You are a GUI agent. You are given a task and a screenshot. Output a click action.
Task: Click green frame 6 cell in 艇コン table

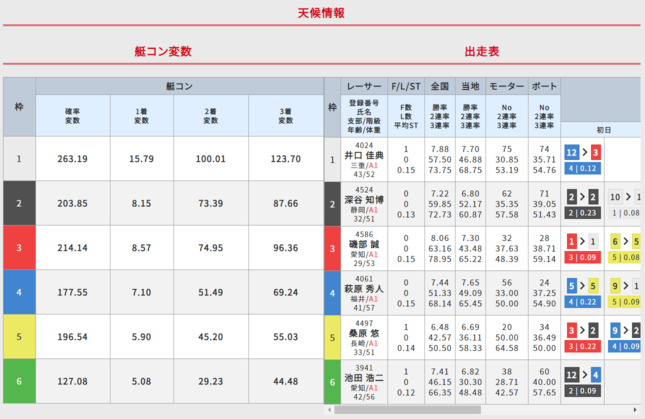[18, 380]
